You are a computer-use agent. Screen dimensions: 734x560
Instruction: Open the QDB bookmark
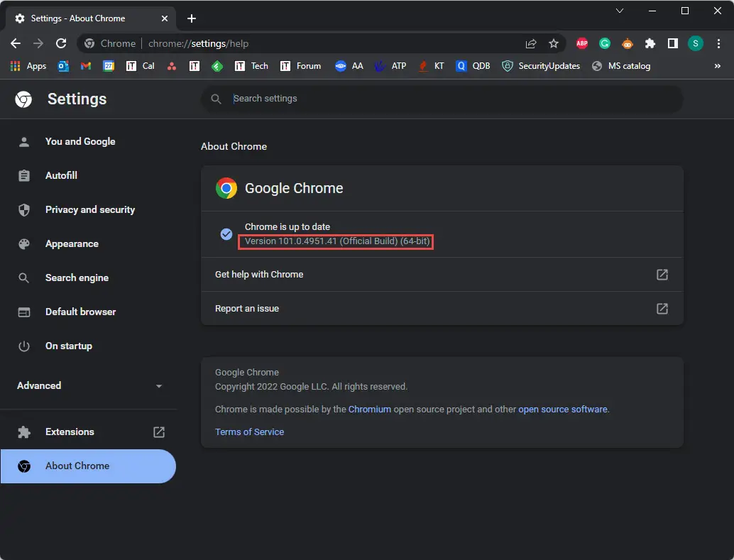point(473,66)
